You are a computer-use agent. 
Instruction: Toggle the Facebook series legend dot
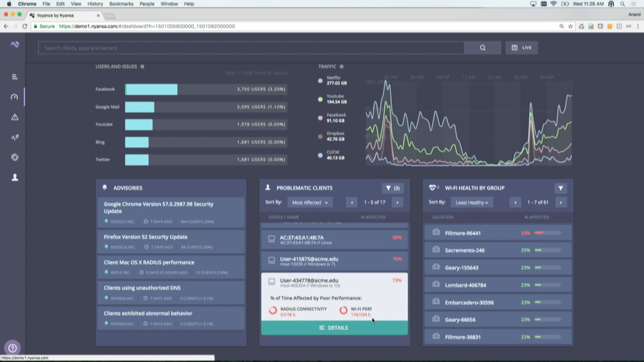[x=320, y=118]
